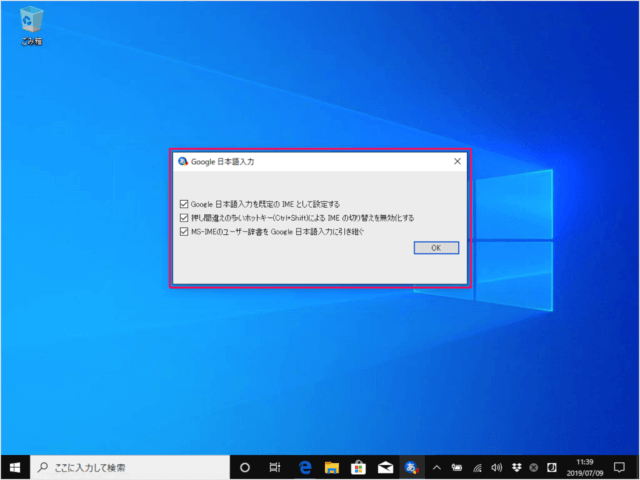Confirm the dialog with the OK button
Image resolution: width=640 pixels, height=480 pixels.
tap(436, 248)
